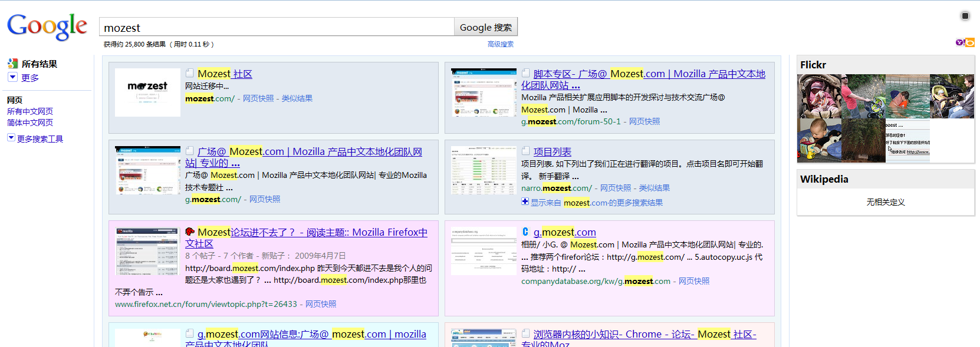Click the colorful icon beside 所有结果
The height and width of the screenshot is (347, 980).
tap(12, 64)
